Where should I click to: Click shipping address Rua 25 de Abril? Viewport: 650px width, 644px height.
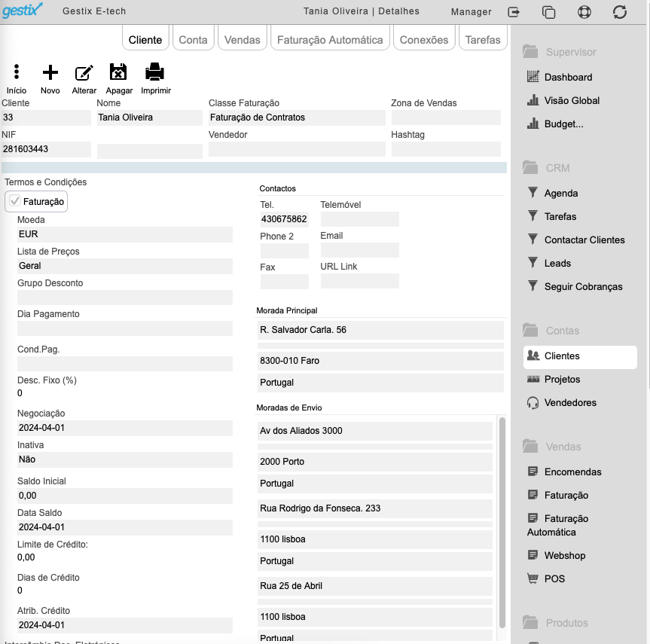[x=375, y=586]
